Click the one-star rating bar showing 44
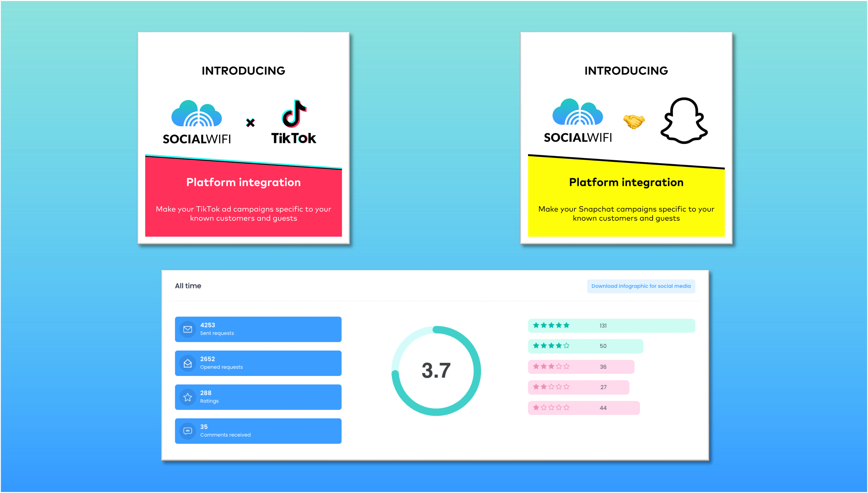The image size is (868, 493). [x=584, y=408]
